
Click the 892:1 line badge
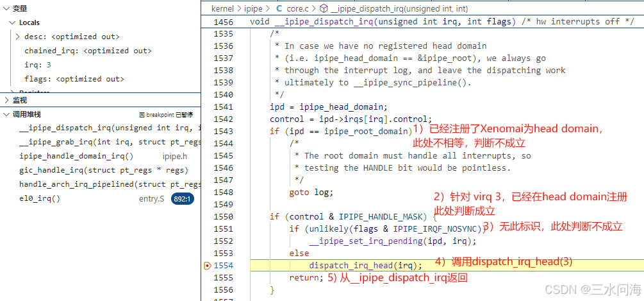pyautogui.click(x=183, y=199)
